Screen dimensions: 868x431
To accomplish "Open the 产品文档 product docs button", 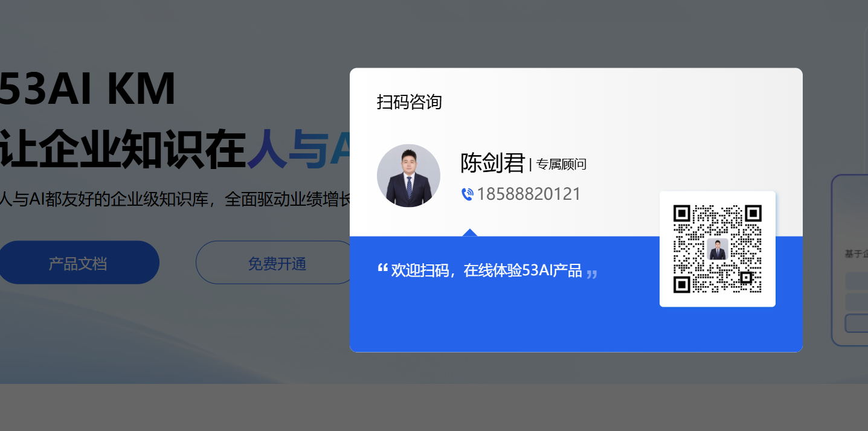I will pyautogui.click(x=78, y=263).
